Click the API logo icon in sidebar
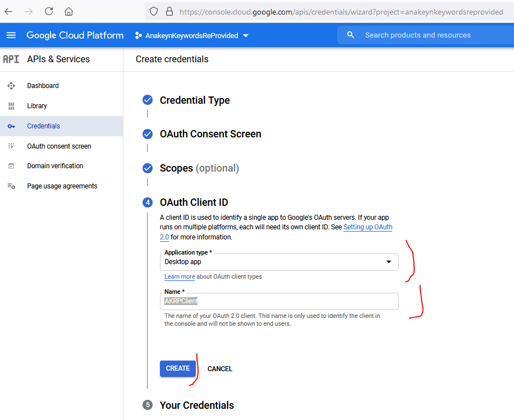 tap(11, 59)
